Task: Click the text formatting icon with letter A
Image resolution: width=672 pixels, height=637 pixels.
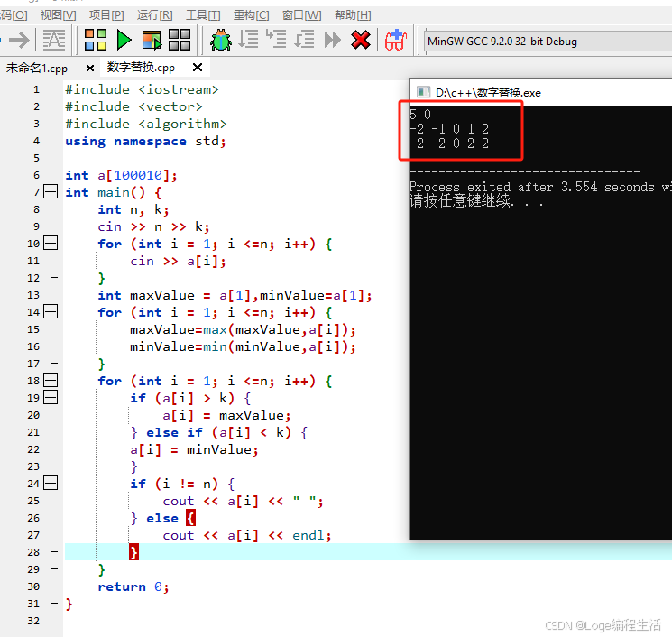Action: click(54, 41)
